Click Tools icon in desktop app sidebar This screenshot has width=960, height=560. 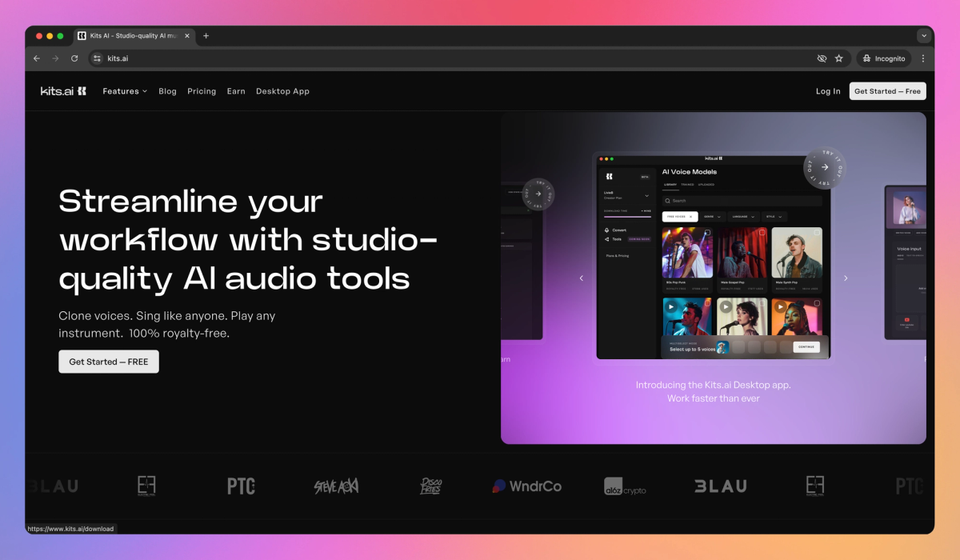point(606,239)
